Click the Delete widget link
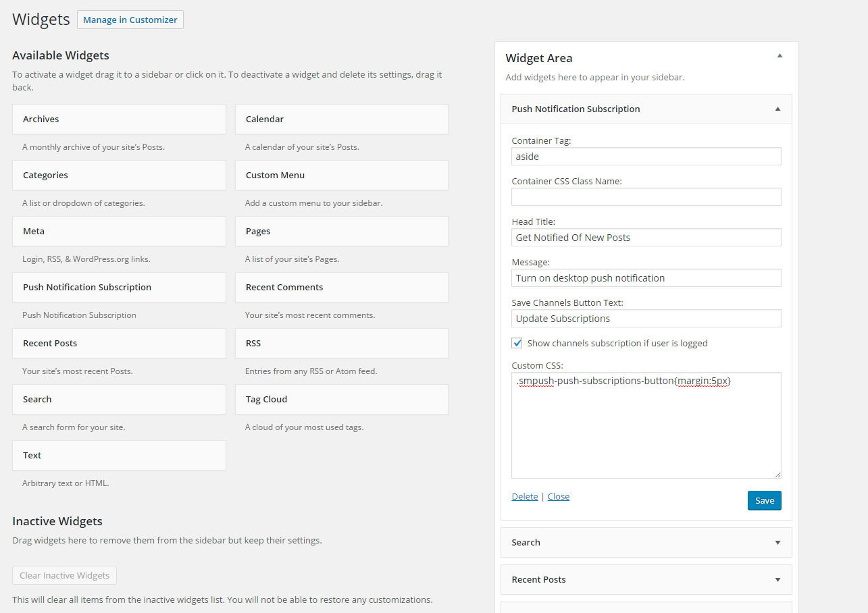 [x=525, y=496]
